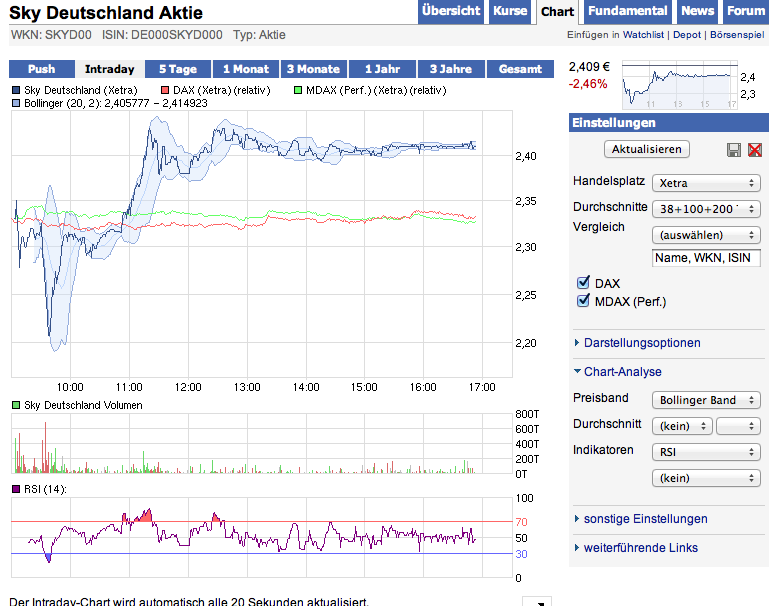Select the 1 Jahr time range
772x606 pixels.
tap(382, 69)
